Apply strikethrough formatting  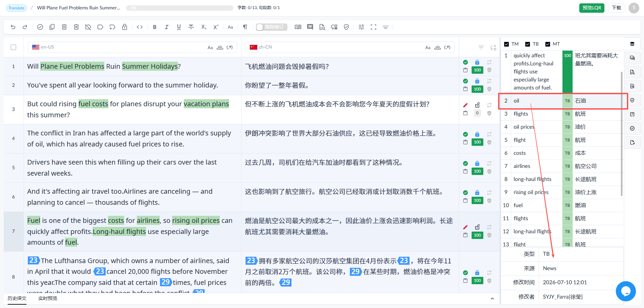[x=191, y=27]
